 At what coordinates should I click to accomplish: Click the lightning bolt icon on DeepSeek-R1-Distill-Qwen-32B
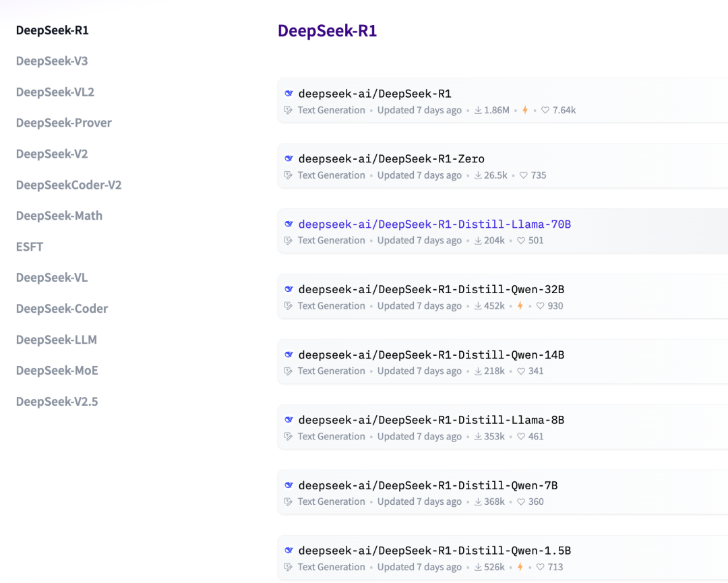pos(520,305)
